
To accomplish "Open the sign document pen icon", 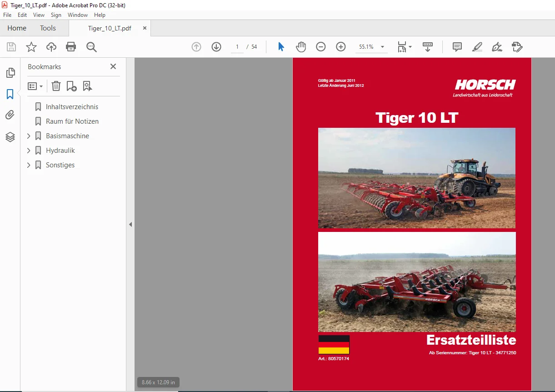I will [x=497, y=47].
